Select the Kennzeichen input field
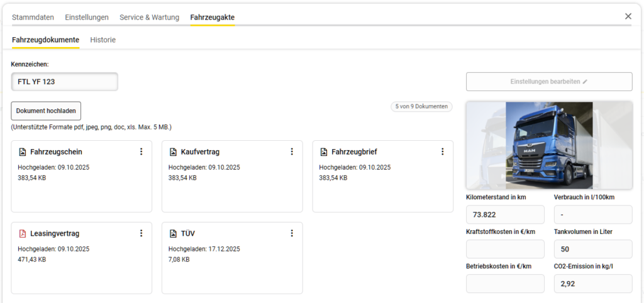Viewport: 644px width, 303px height. 64,82
